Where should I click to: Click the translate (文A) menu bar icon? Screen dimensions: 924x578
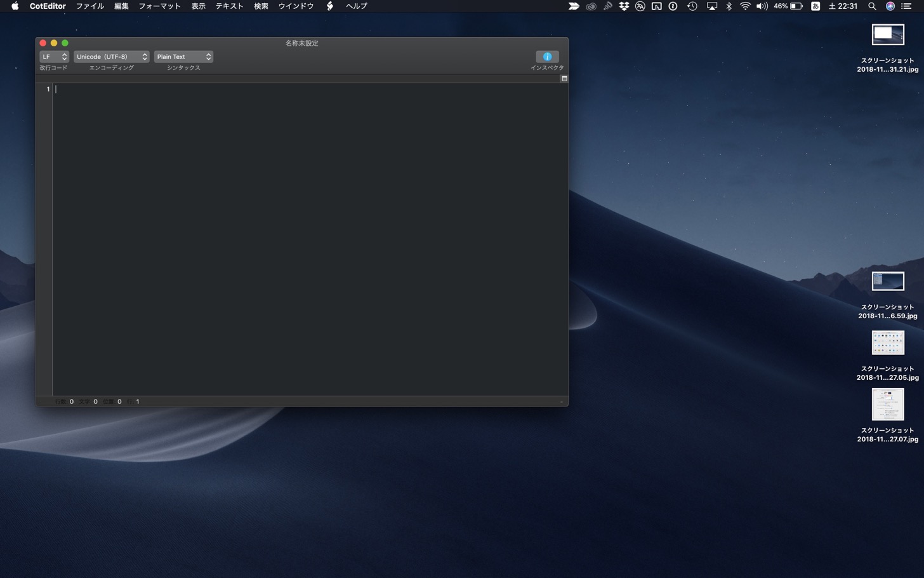(640, 6)
